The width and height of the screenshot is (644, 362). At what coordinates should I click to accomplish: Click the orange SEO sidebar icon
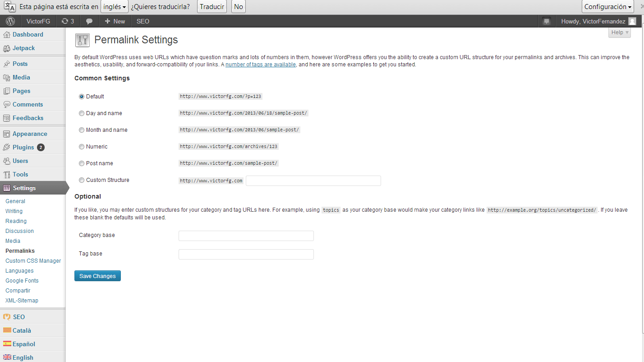[x=7, y=317]
